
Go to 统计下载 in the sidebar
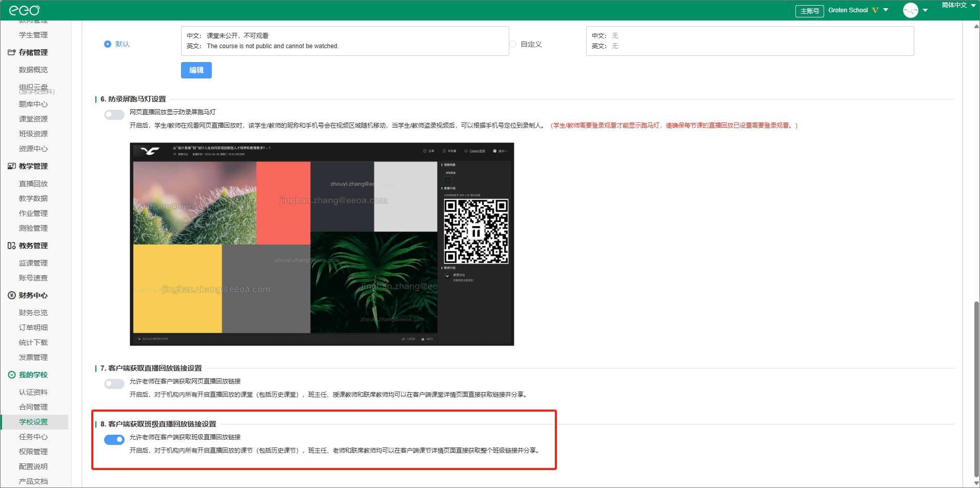tap(33, 342)
